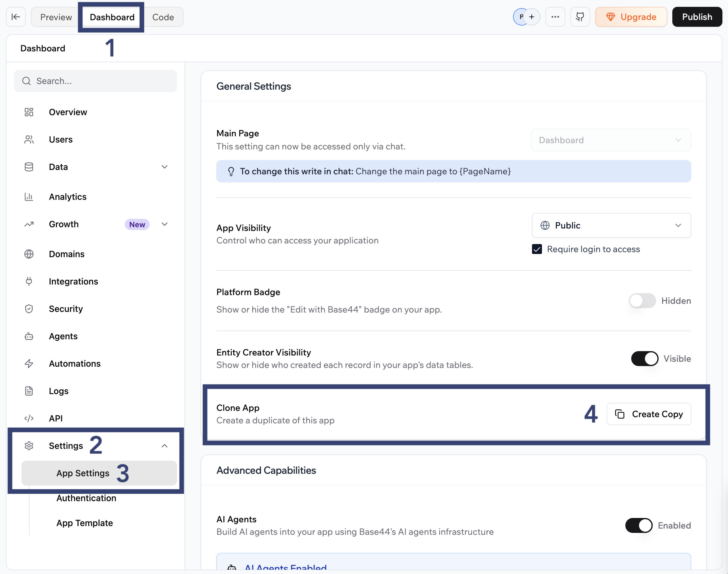Image resolution: width=728 pixels, height=574 pixels.
Task: Select App Settings submenu item
Action: click(x=99, y=473)
